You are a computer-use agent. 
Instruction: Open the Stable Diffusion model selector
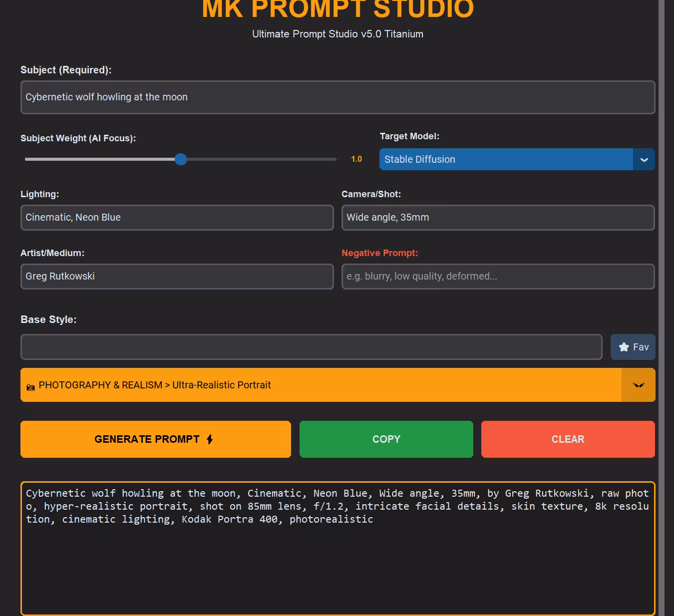(506, 160)
